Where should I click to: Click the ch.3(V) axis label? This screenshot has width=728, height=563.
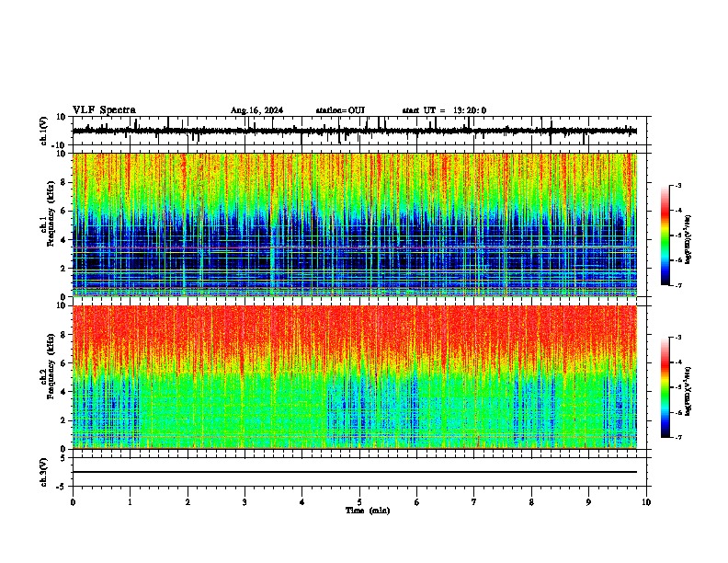tap(43, 472)
